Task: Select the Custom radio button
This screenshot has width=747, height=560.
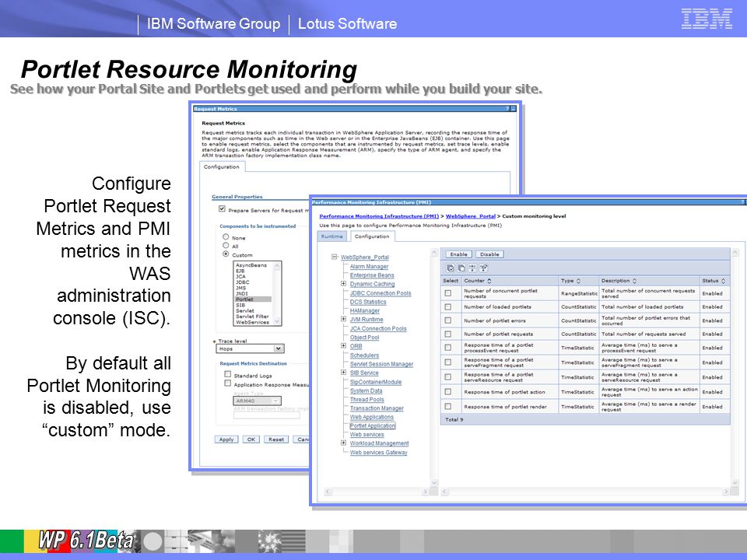Action: click(226, 254)
